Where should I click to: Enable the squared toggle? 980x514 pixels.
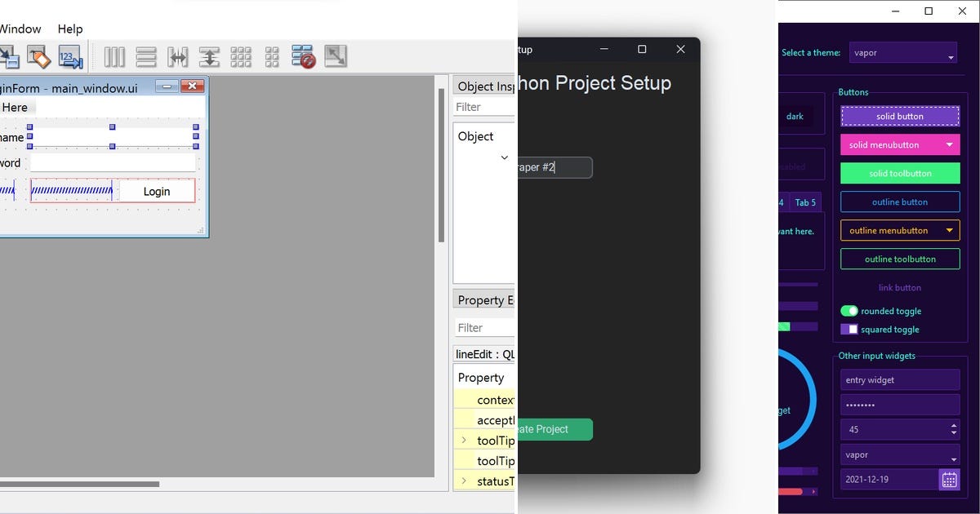pyautogui.click(x=849, y=330)
